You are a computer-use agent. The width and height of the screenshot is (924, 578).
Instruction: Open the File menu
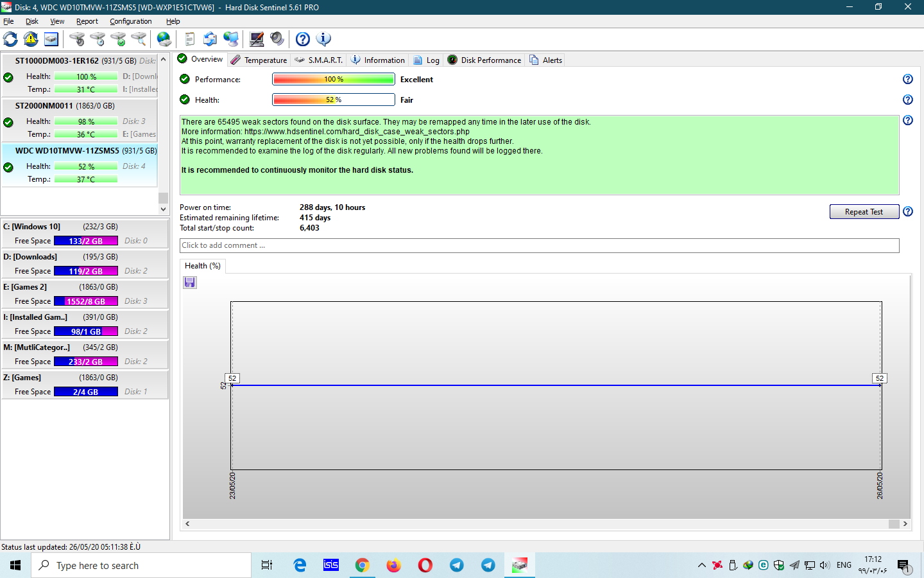pos(8,21)
